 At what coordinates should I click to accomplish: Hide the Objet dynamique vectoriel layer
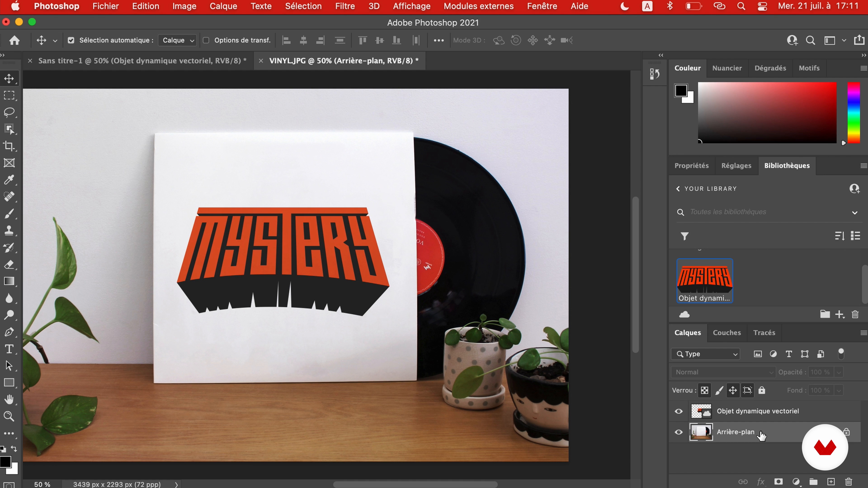point(679,411)
